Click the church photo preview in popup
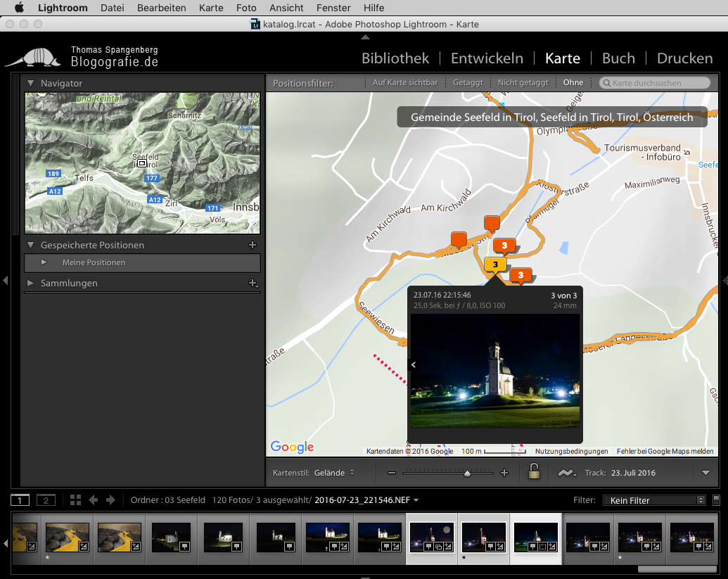 pos(495,370)
